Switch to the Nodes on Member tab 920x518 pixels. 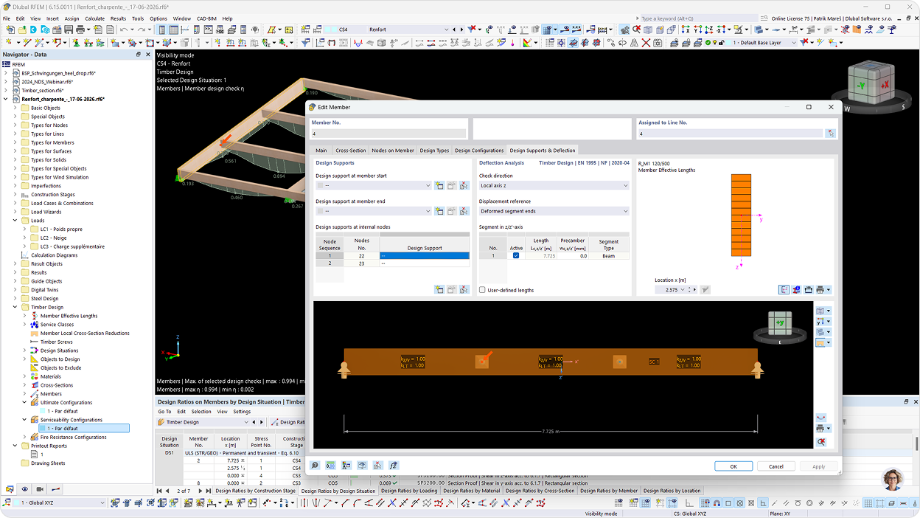(x=393, y=150)
